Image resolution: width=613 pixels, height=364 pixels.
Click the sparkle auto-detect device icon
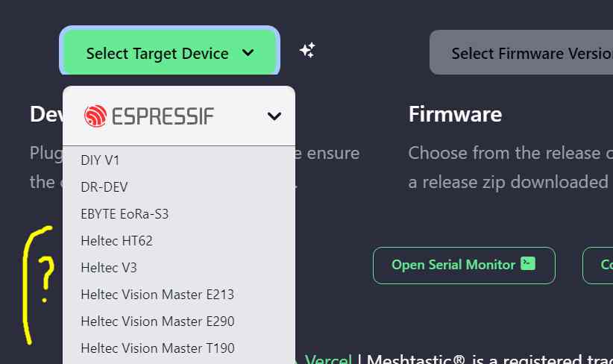click(307, 51)
